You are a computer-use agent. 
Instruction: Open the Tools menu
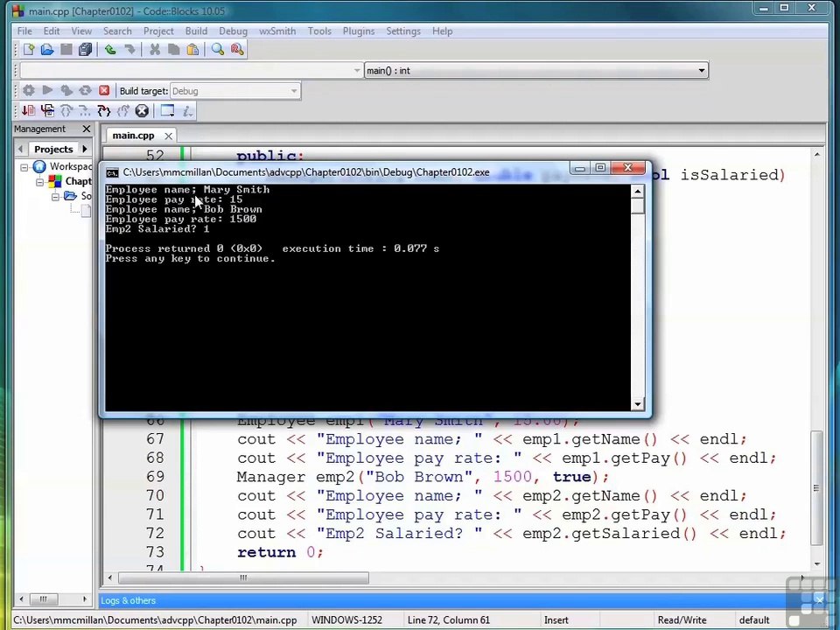coord(319,31)
